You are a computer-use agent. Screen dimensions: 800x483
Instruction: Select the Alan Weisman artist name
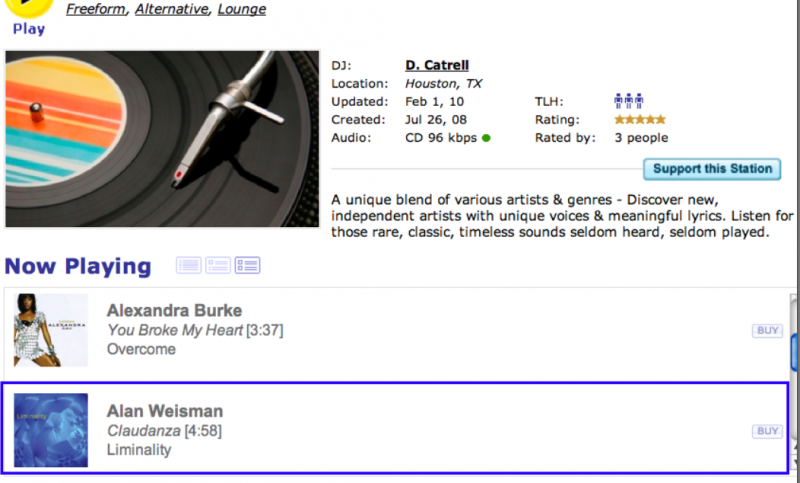[165, 411]
